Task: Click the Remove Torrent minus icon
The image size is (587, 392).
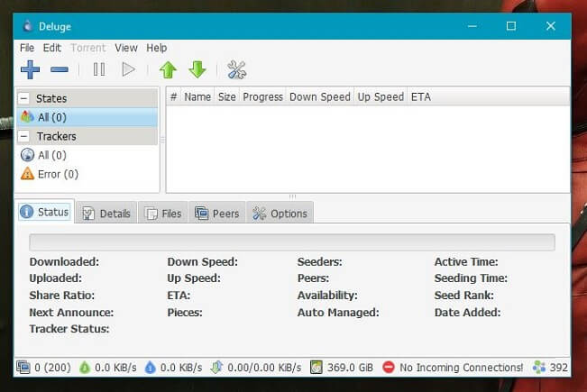Action: (x=60, y=69)
